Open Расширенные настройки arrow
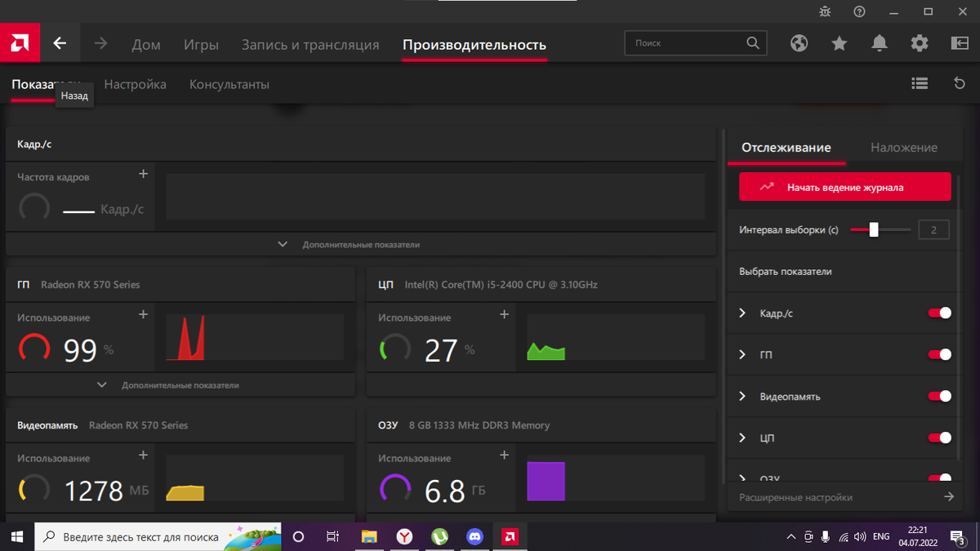This screenshot has width=980, height=551. pos(948,496)
